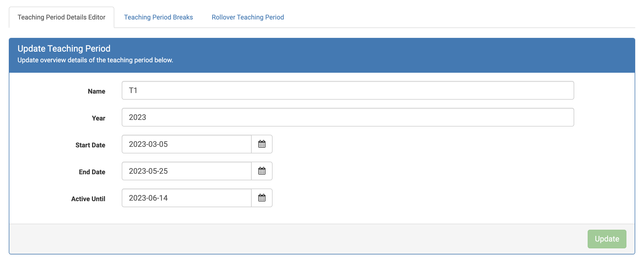644x264 pixels.
Task: Click the Start Date text field
Action: point(186,144)
